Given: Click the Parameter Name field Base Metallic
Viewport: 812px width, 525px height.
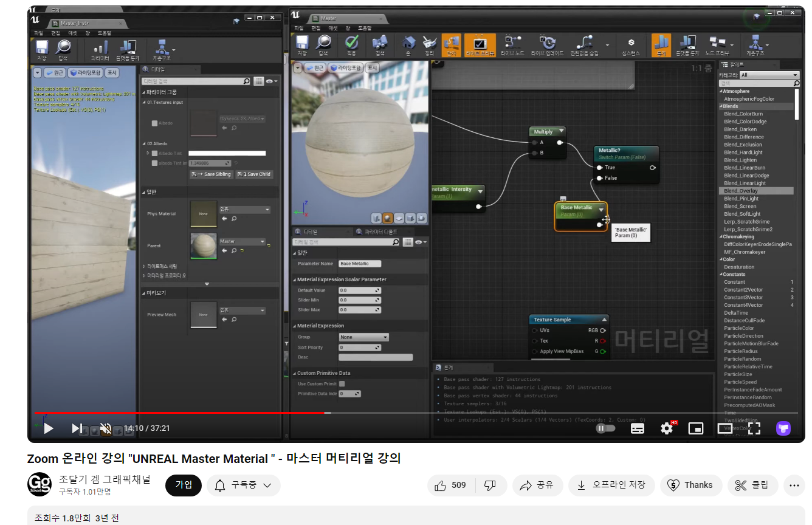Looking at the screenshot, I should (359, 264).
